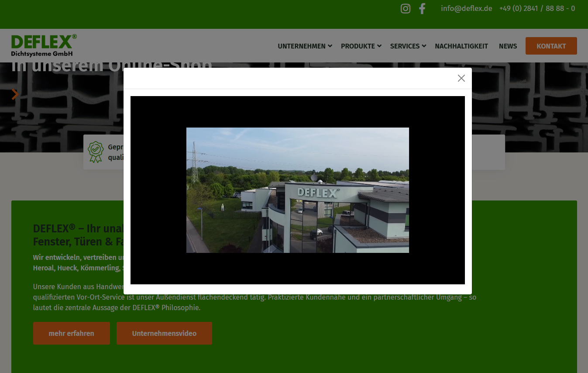The image size is (588, 373).
Task: Close the video popup with the X
Action: point(461,78)
